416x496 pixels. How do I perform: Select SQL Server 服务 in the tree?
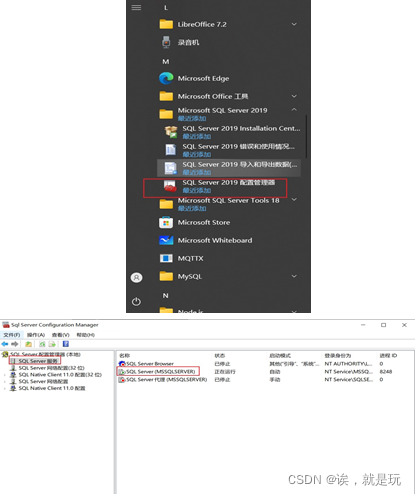click(x=38, y=361)
